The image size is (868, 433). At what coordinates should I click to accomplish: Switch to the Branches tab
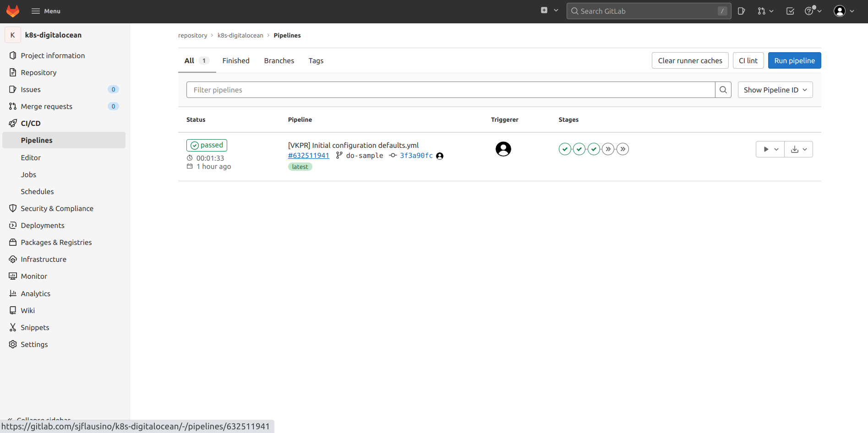pos(279,60)
